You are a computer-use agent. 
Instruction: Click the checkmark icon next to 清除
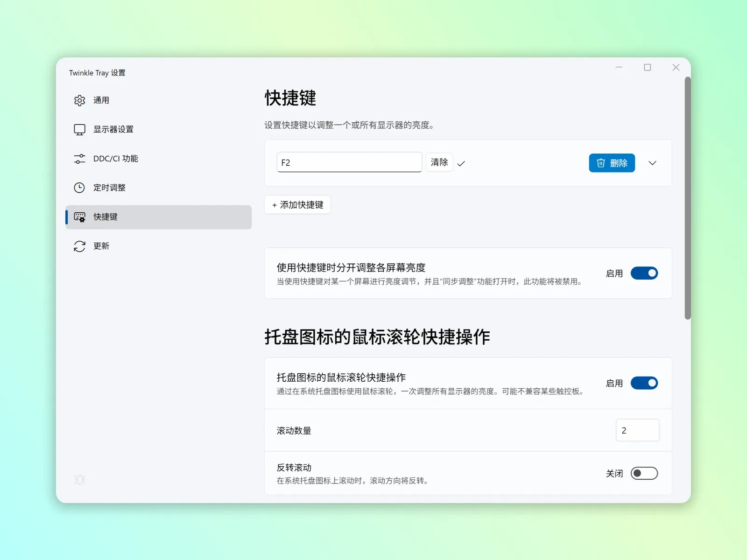(x=461, y=163)
